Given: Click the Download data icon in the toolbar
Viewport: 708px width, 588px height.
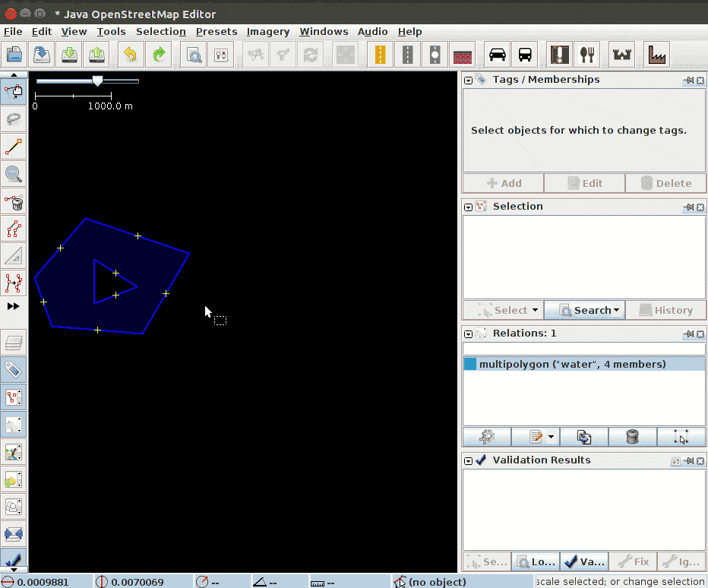Looking at the screenshot, I should tap(69, 54).
